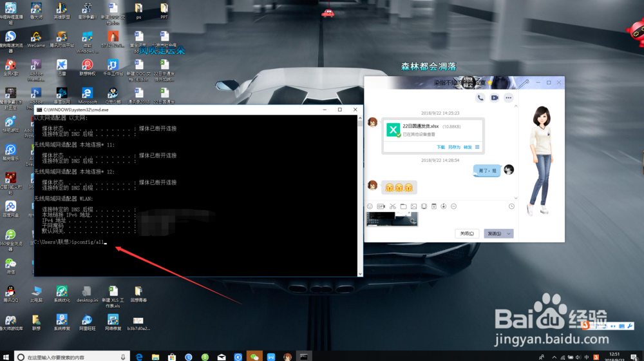Image resolution: width=644 pixels, height=361 pixels.
Task: Click the circle more-tools icon in chat toolbar
Action: point(453,206)
